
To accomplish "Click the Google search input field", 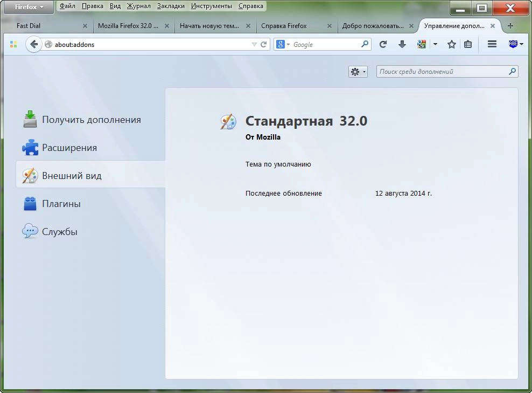I will click(326, 45).
